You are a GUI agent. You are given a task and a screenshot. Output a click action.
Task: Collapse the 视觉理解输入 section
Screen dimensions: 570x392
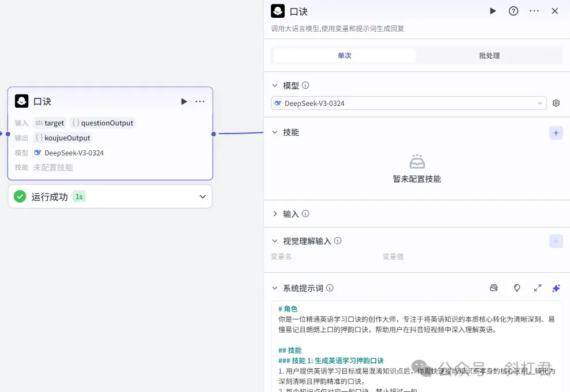[x=275, y=241]
